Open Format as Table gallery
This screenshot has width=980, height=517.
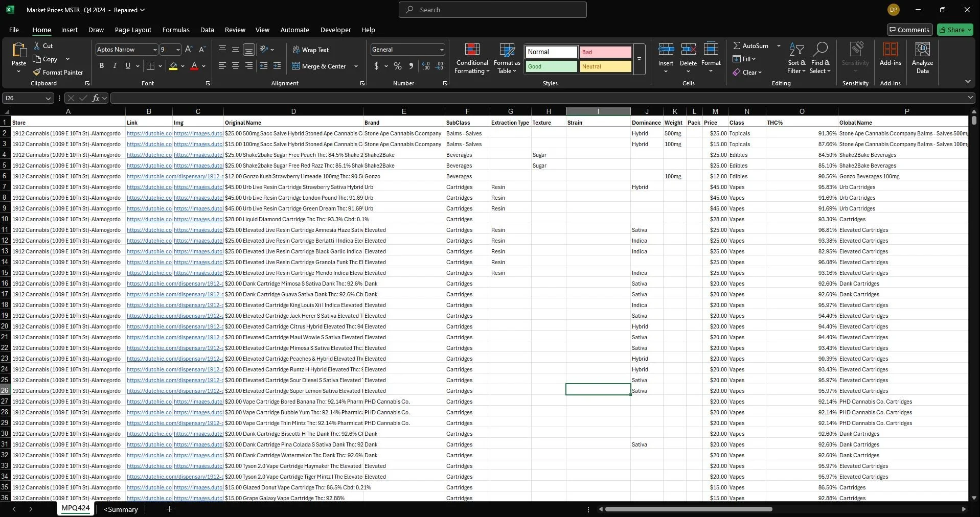[507, 59]
